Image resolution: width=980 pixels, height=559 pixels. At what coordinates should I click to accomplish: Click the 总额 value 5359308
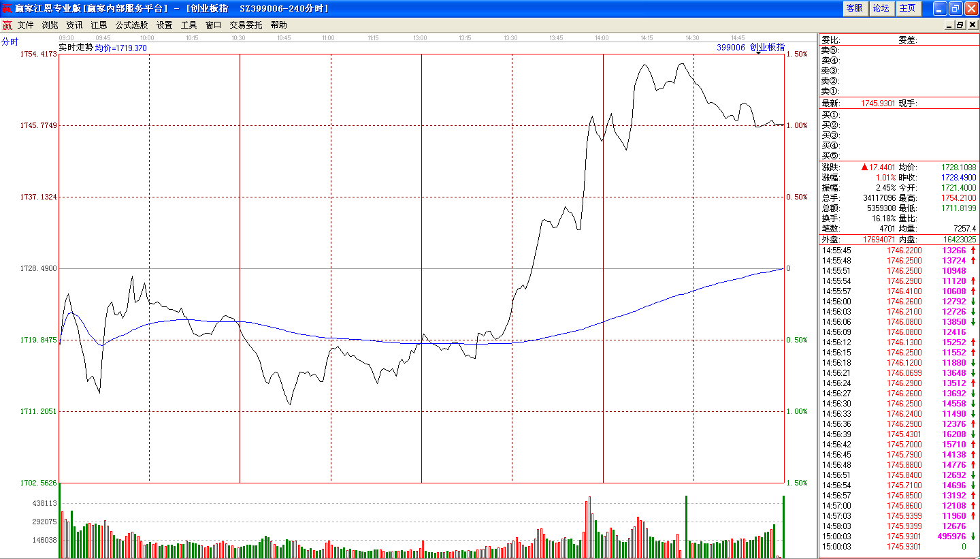coord(880,208)
